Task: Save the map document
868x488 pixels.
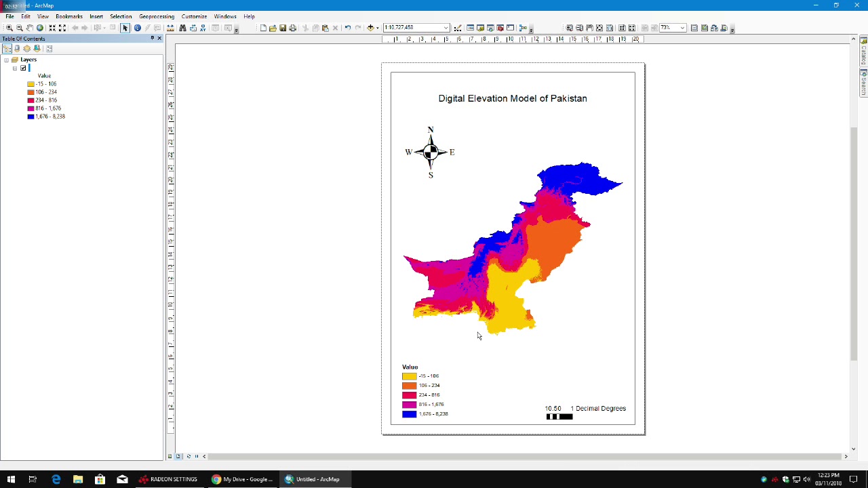Action: (x=283, y=28)
